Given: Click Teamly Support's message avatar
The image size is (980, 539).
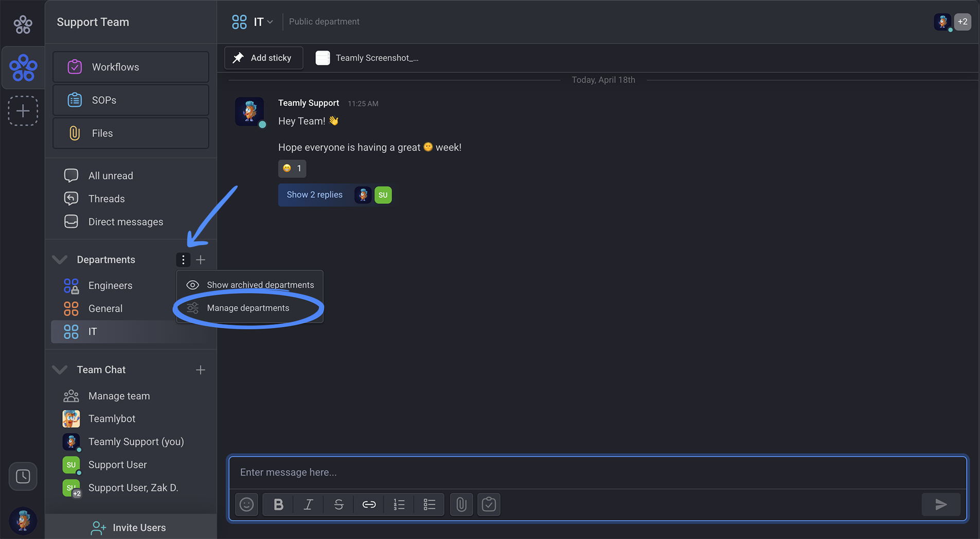Looking at the screenshot, I should pyautogui.click(x=250, y=111).
